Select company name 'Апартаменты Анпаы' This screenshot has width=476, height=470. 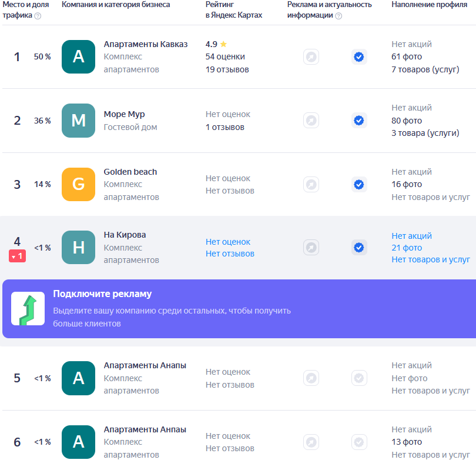[x=145, y=429]
